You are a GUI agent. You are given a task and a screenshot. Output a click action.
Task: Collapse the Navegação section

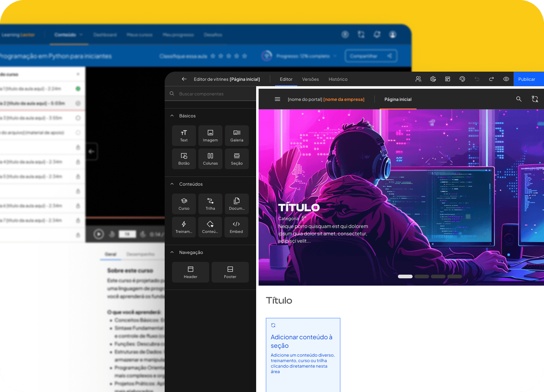tap(172, 252)
